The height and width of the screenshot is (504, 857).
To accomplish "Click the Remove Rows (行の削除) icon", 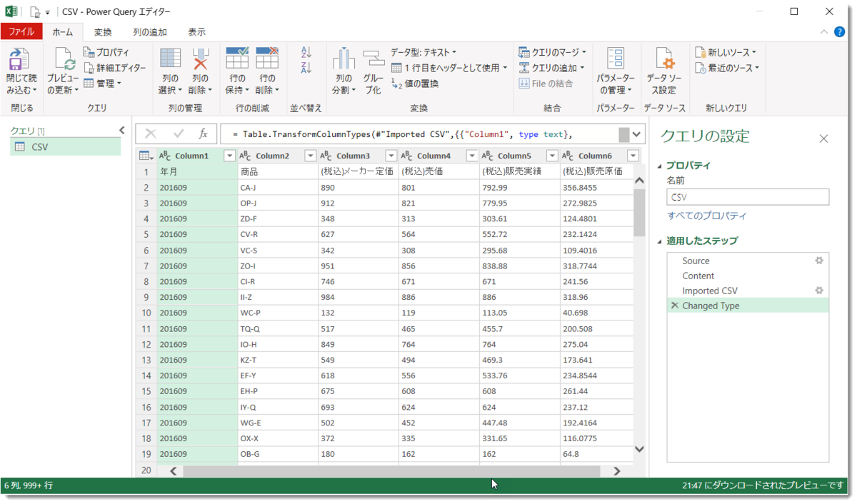I will pos(267,59).
